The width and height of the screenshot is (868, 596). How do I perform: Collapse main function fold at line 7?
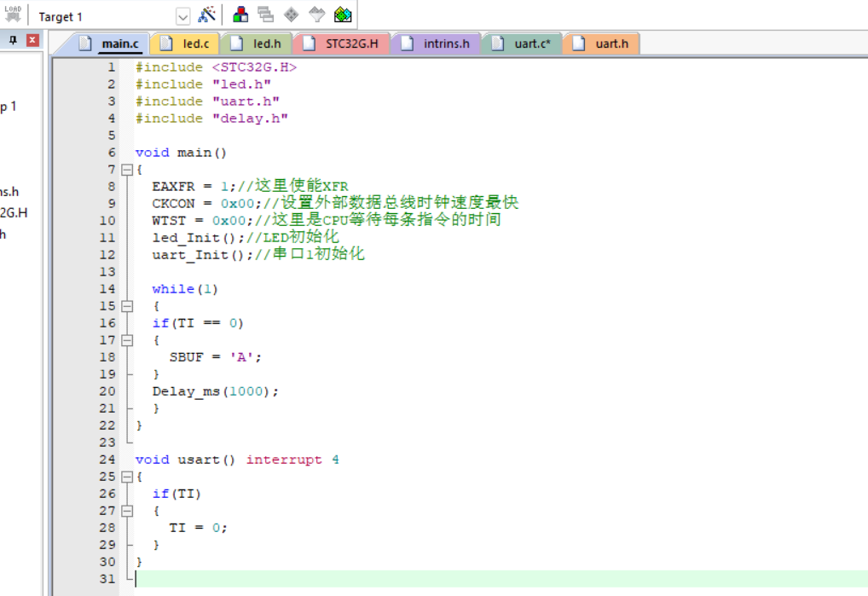click(127, 170)
